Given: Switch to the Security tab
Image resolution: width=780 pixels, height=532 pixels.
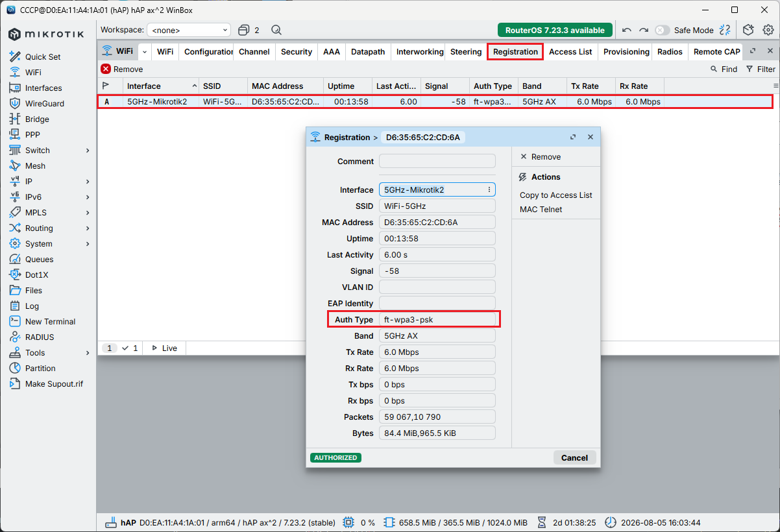Looking at the screenshot, I should (297, 52).
